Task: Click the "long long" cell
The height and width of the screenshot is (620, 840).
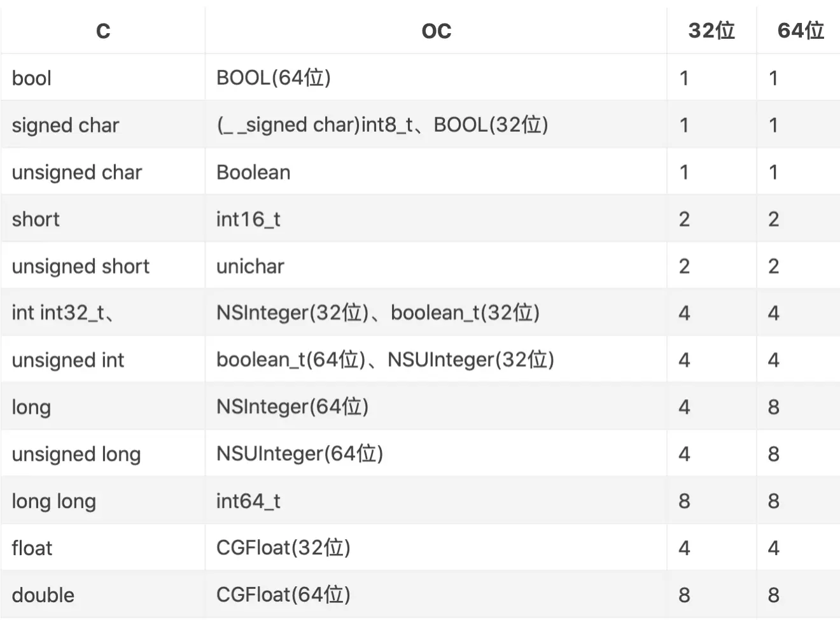Action: click(x=54, y=501)
